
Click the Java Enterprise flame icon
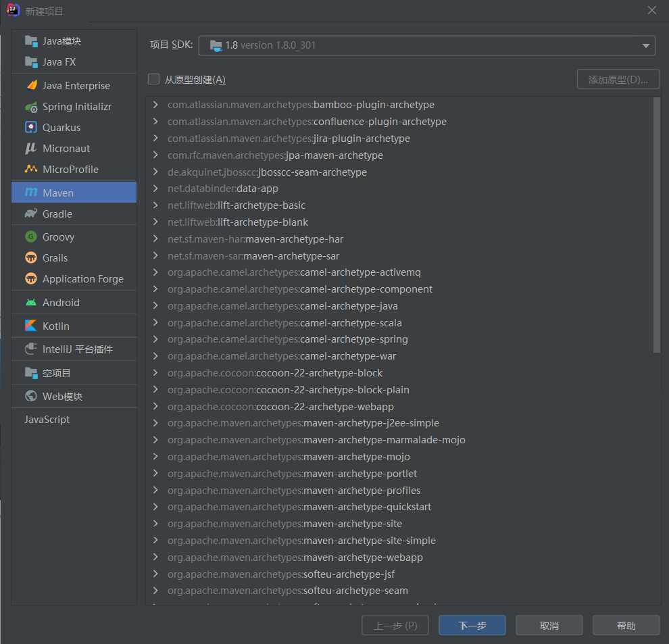click(32, 85)
